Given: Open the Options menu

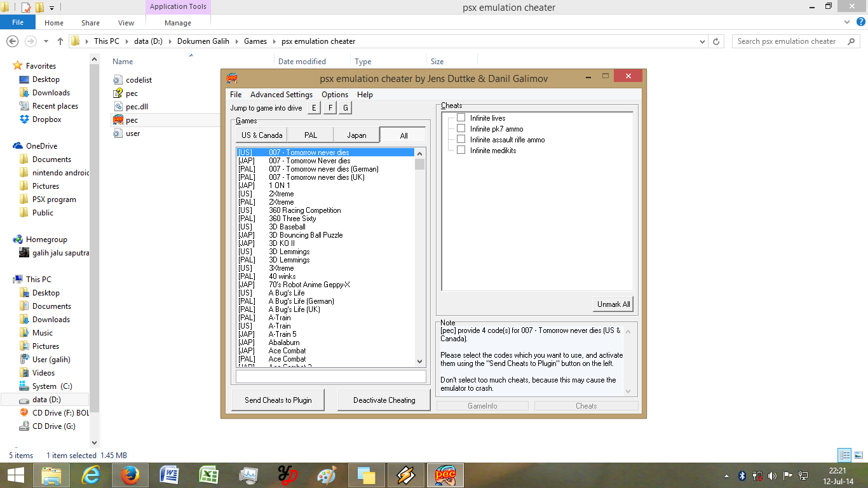Looking at the screenshot, I should (x=335, y=94).
